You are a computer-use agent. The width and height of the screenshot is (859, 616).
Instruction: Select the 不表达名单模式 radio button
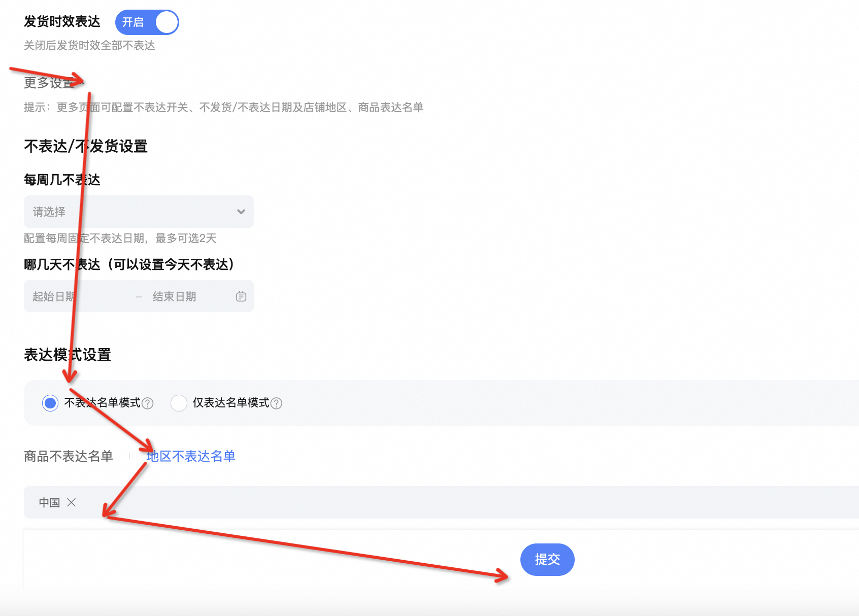(50, 403)
